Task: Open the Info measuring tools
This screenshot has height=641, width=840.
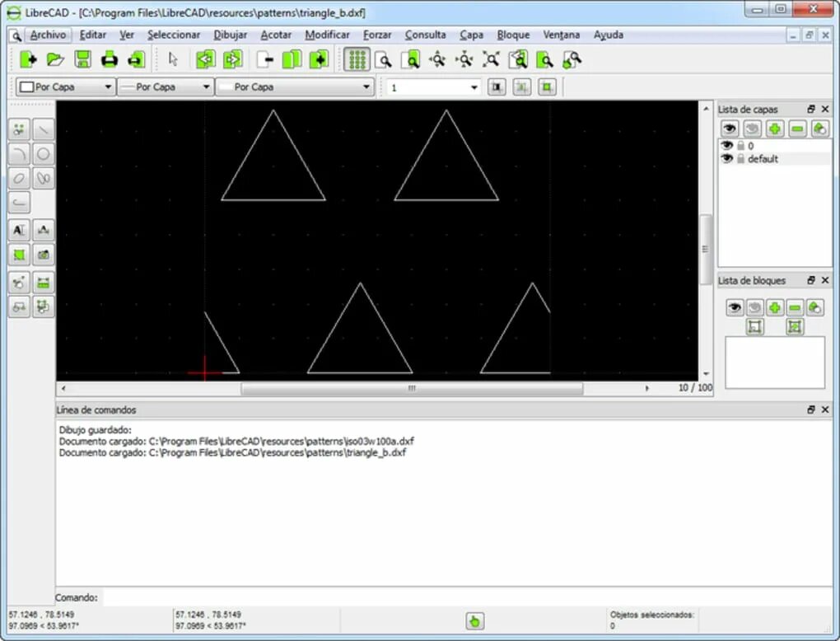Action: click(x=44, y=283)
